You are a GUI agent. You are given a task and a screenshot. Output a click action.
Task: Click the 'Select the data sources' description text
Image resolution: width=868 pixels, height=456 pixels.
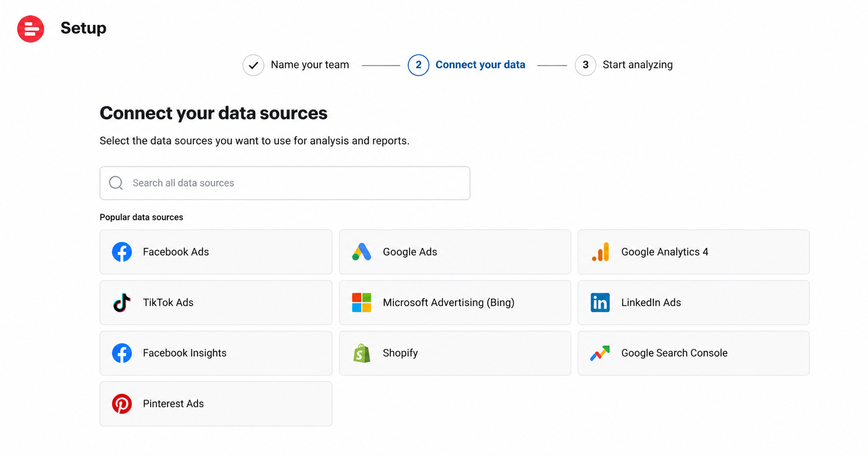tap(254, 141)
